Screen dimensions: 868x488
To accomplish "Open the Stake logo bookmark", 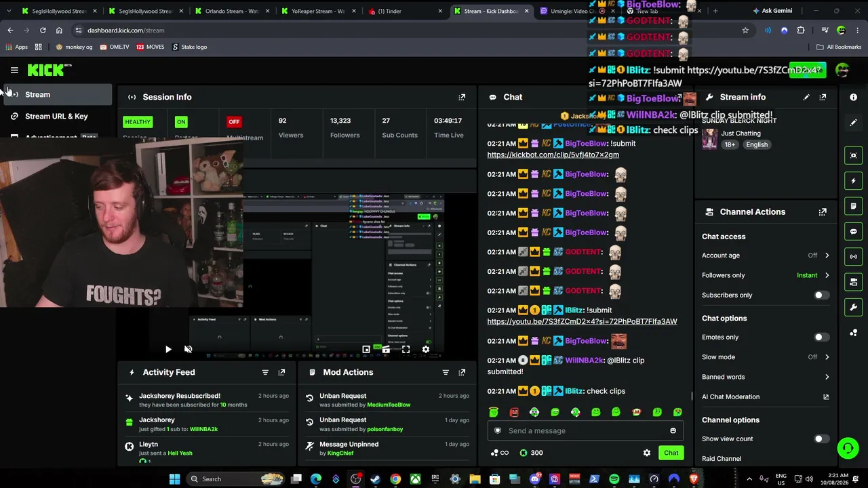I will pyautogui.click(x=189, y=47).
